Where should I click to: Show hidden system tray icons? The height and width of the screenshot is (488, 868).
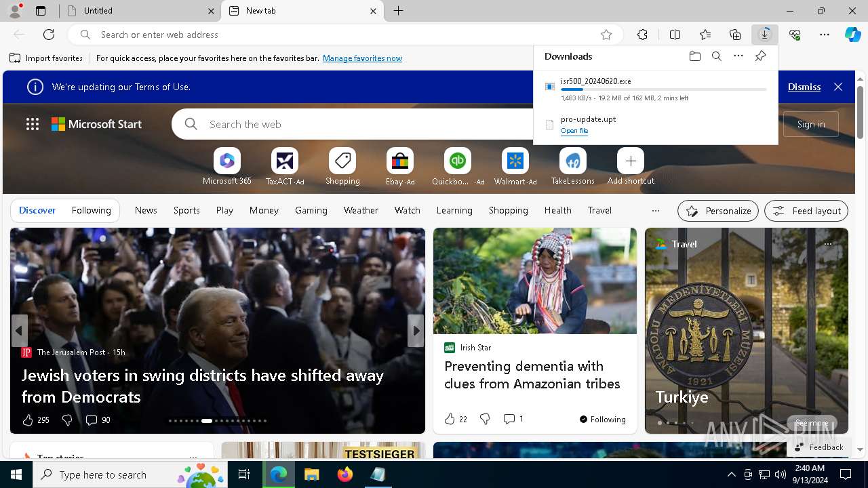click(x=731, y=474)
